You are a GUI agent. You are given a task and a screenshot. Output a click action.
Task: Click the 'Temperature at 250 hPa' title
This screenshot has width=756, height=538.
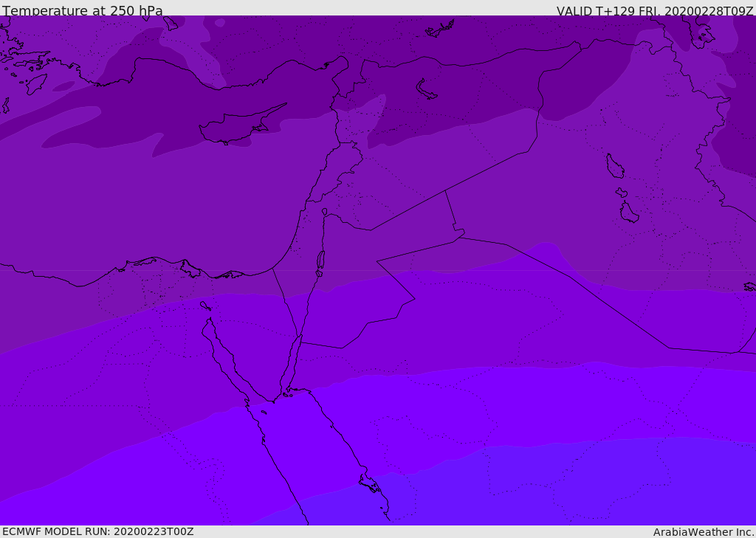click(x=83, y=10)
